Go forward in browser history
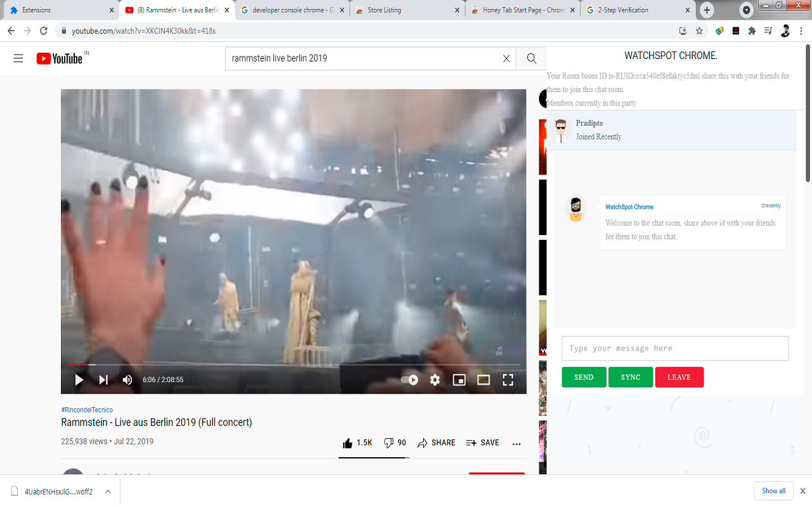 pyautogui.click(x=27, y=30)
